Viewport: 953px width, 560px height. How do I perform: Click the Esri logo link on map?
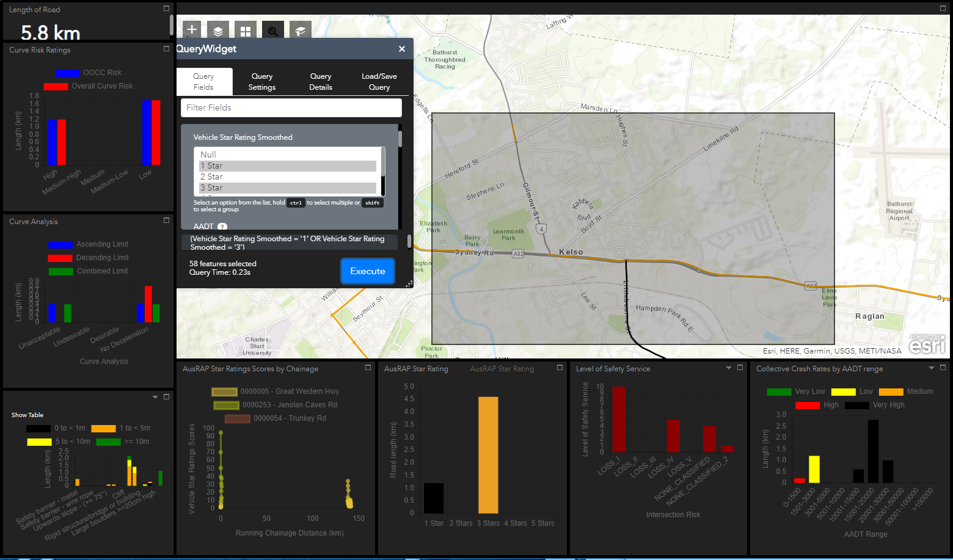[927, 344]
